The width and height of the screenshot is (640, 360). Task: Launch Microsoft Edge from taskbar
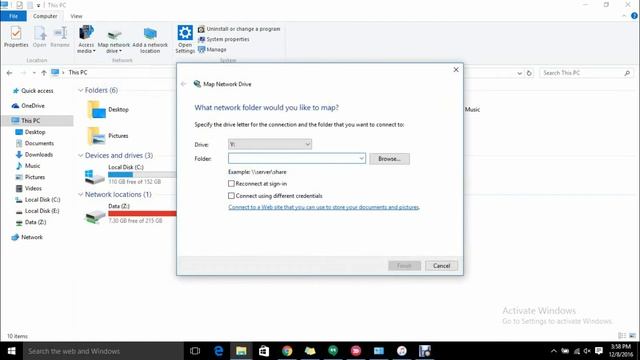(x=218, y=351)
